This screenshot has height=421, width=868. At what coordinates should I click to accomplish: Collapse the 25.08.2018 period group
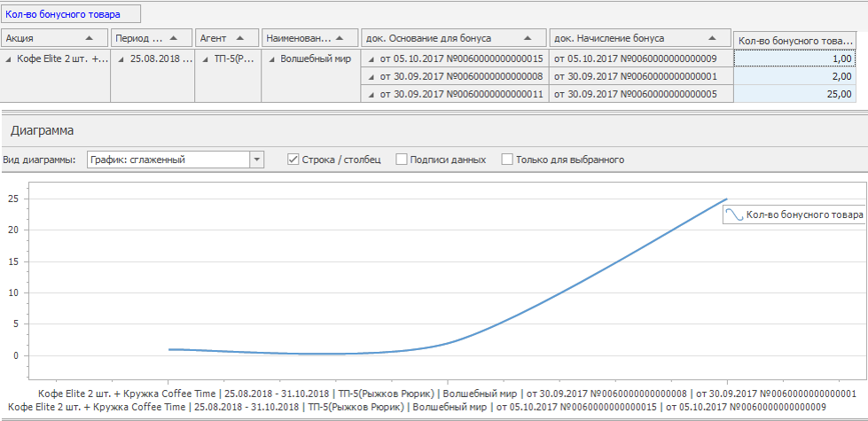point(121,59)
